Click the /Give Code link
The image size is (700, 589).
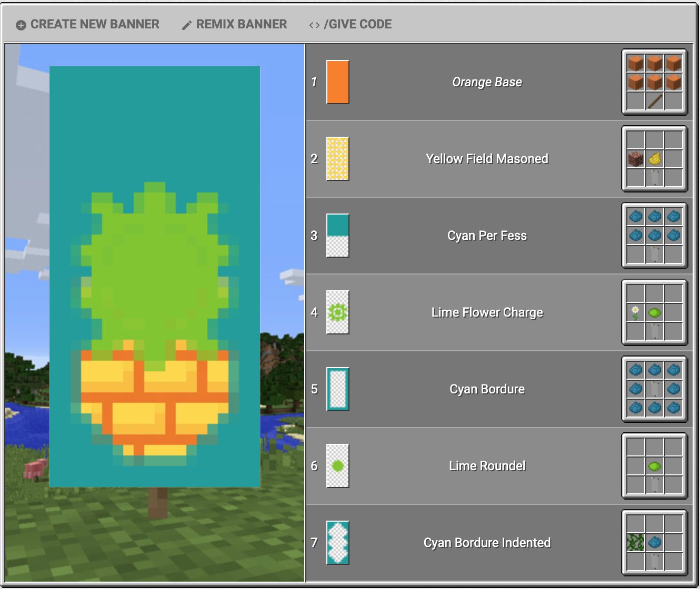[351, 25]
